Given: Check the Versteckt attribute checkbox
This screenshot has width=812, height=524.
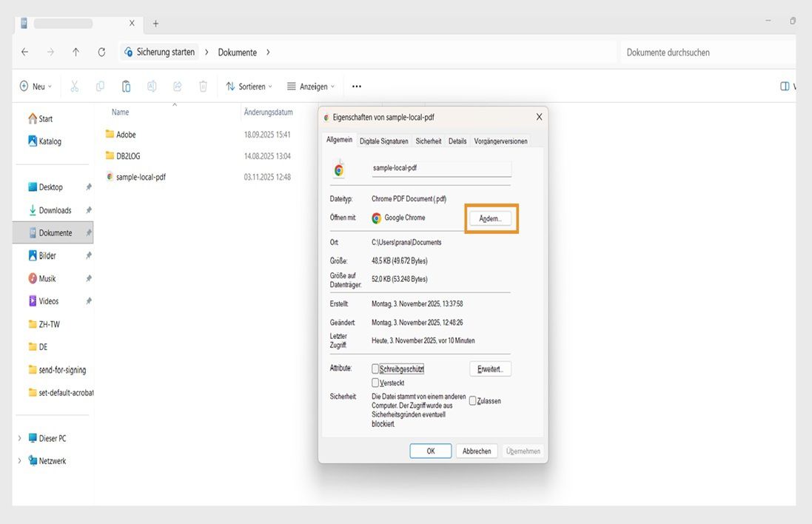Looking at the screenshot, I should (x=376, y=383).
